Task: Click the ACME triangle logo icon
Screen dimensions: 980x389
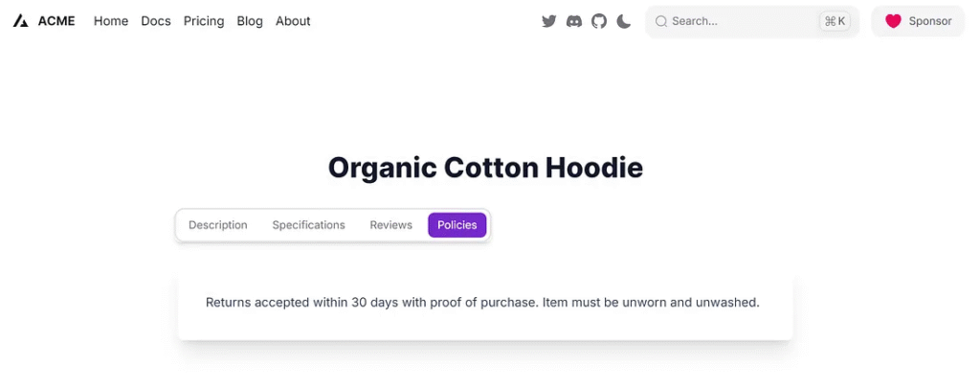Action: point(20,21)
